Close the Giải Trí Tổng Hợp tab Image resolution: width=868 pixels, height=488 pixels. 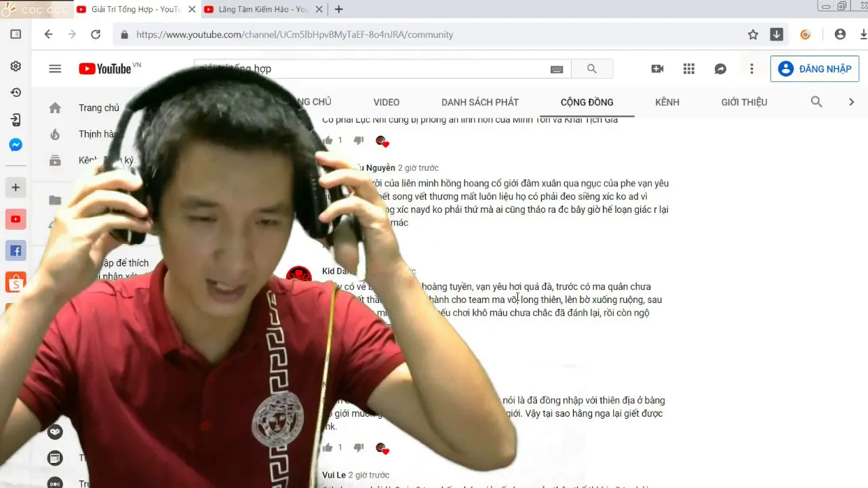(191, 9)
